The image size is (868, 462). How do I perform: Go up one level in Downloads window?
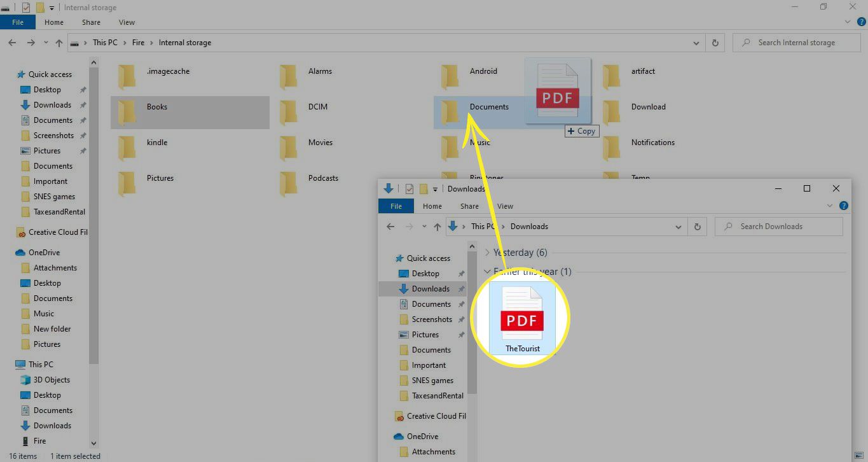pyautogui.click(x=437, y=227)
